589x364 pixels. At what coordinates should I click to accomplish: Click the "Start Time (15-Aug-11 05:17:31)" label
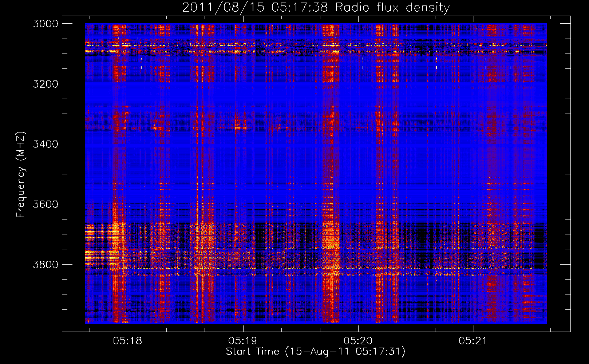coord(316,352)
